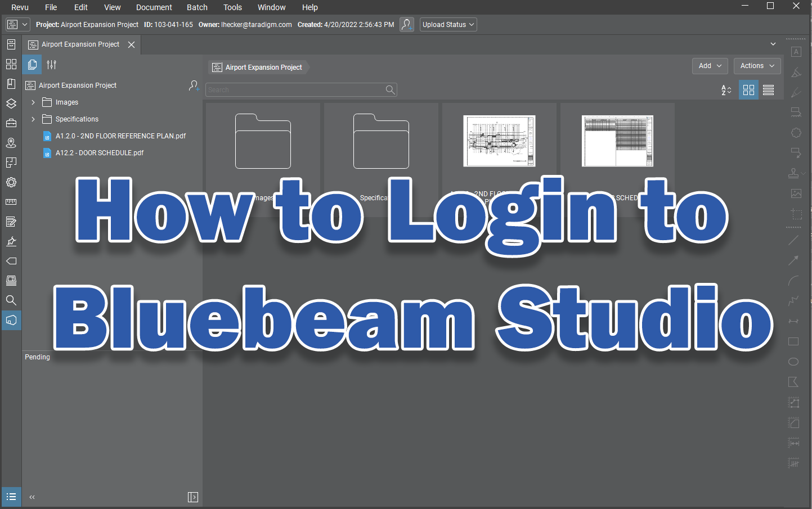
Task: Open the Edit menu
Action: point(81,7)
